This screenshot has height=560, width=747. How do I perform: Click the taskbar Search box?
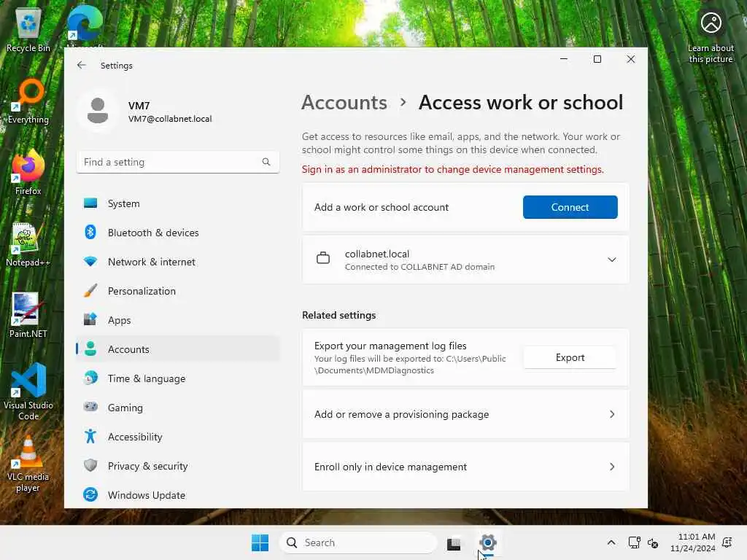tap(358, 542)
